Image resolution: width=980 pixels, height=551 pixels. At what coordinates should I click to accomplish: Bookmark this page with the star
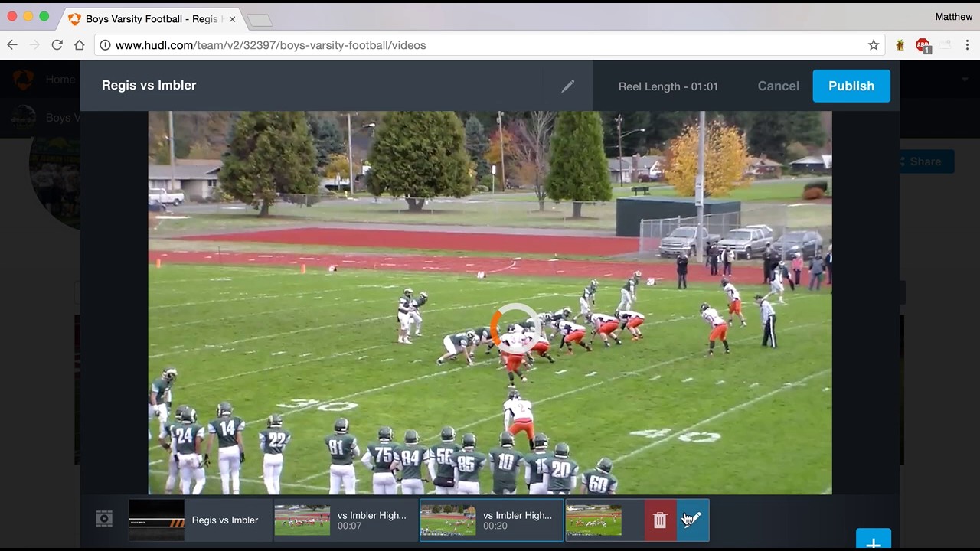874,45
